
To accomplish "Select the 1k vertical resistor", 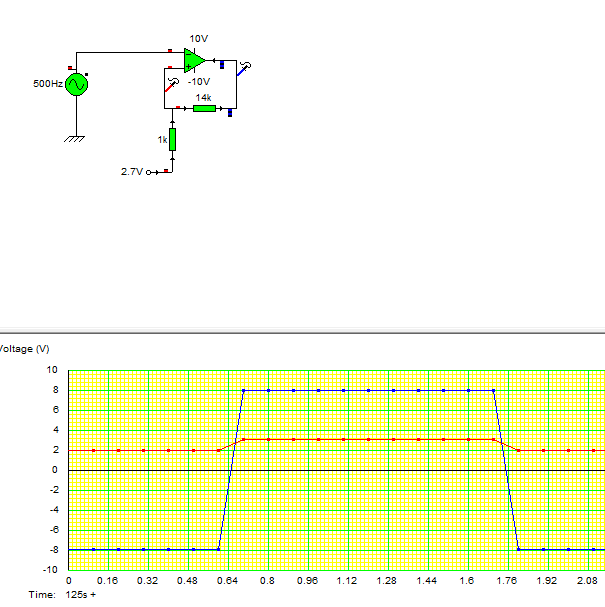I will [172, 139].
